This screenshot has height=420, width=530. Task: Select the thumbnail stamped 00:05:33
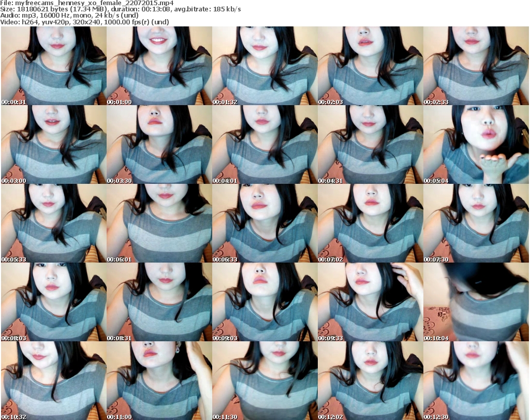pyautogui.click(x=54, y=223)
